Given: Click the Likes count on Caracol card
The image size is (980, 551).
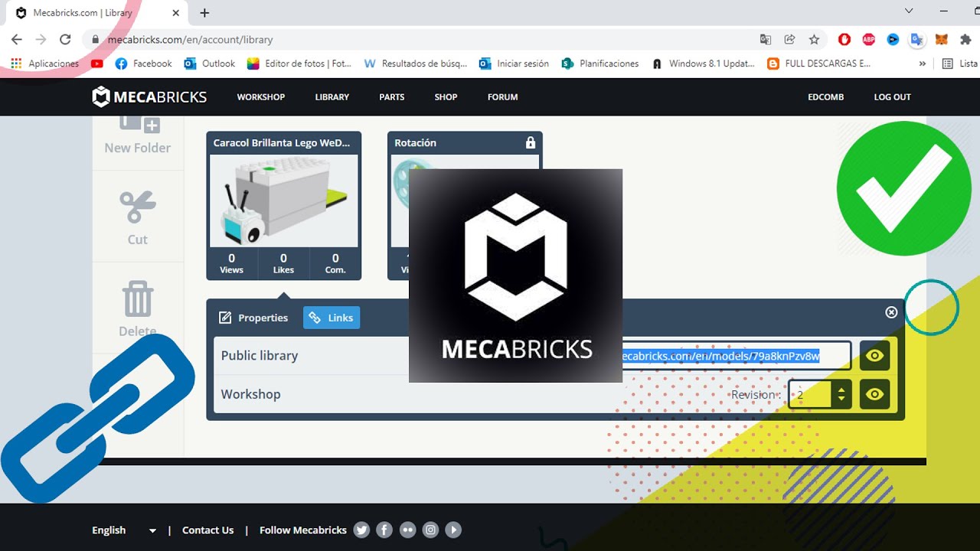Looking at the screenshot, I should pyautogui.click(x=283, y=263).
